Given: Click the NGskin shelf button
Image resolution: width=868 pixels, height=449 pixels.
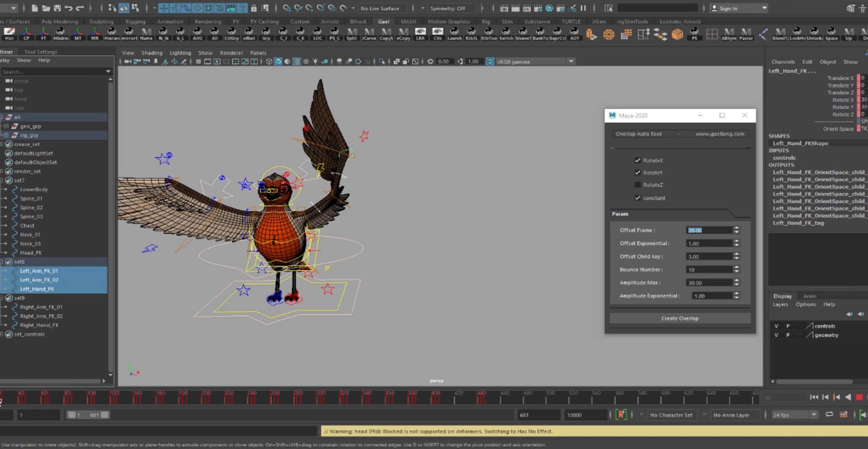Looking at the screenshot, I should tap(60, 33).
